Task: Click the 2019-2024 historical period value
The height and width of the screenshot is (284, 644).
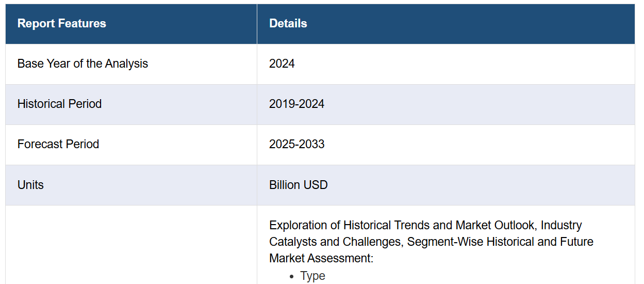Action: click(296, 104)
